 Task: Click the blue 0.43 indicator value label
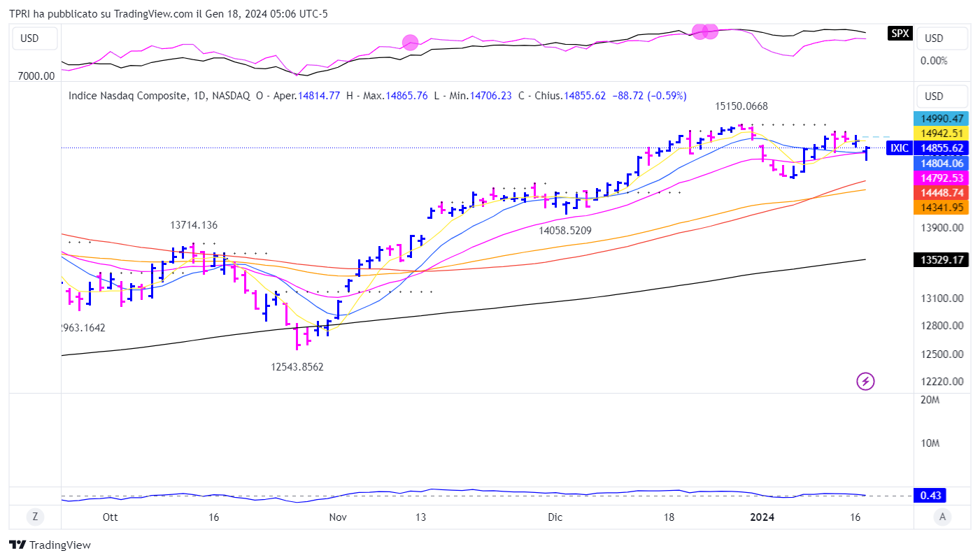(x=931, y=496)
